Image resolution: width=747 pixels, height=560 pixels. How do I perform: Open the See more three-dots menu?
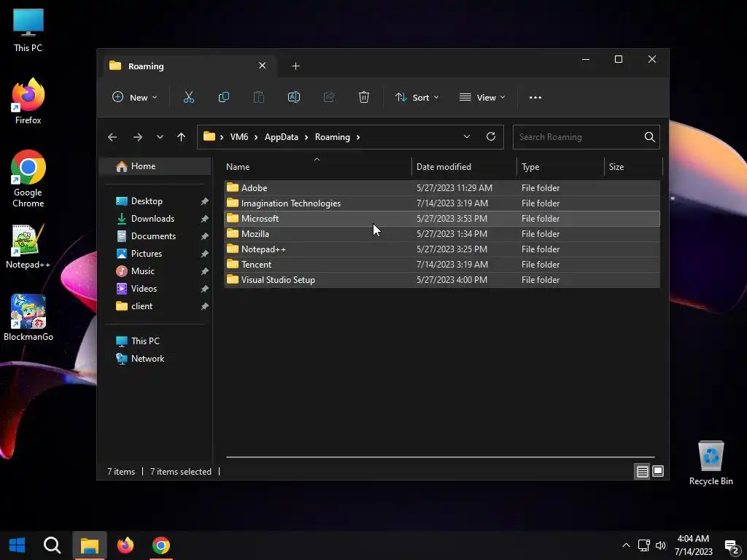[535, 97]
